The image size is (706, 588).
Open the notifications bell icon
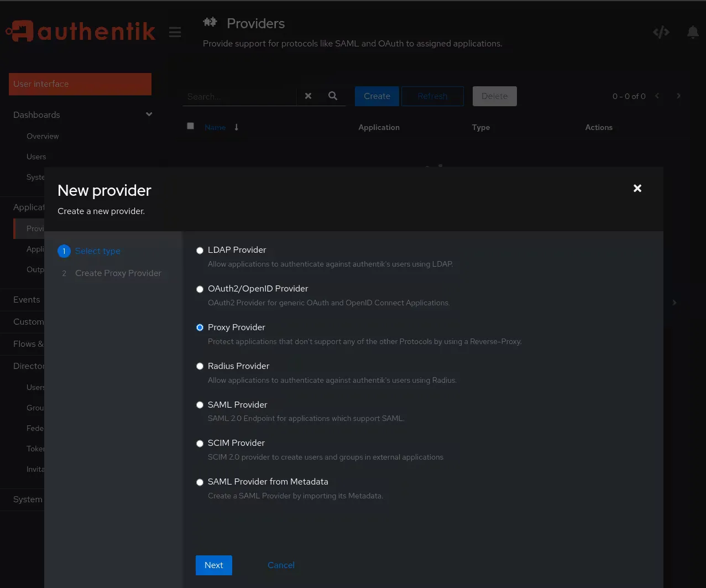(x=693, y=32)
